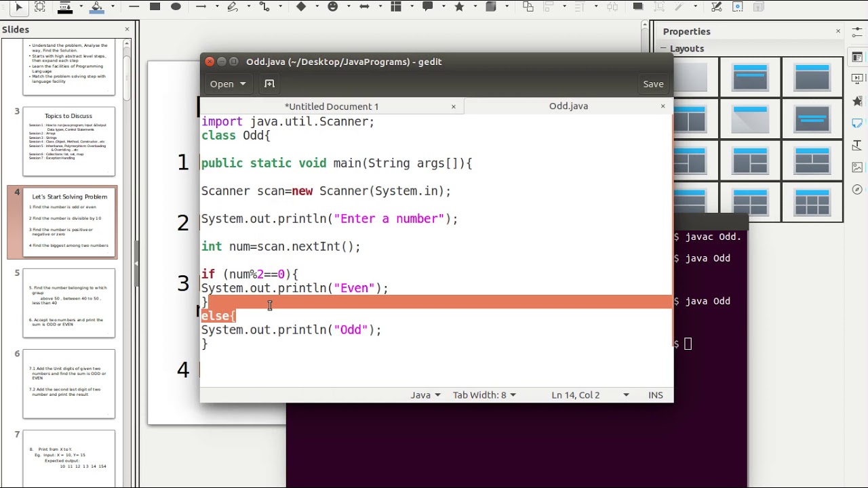Image resolution: width=868 pixels, height=488 pixels.
Task: Choose the Centered Text layout thumbnail
Action: pyautogui.click(x=812, y=121)
